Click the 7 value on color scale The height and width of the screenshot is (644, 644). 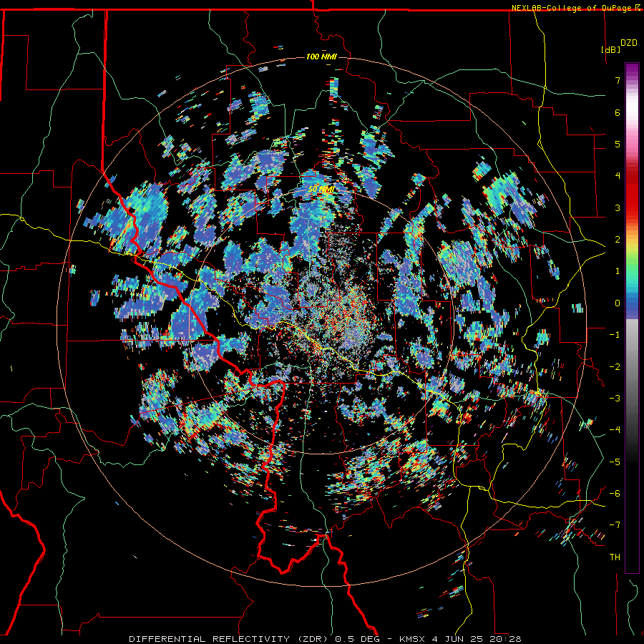click(x=618, y=80)
